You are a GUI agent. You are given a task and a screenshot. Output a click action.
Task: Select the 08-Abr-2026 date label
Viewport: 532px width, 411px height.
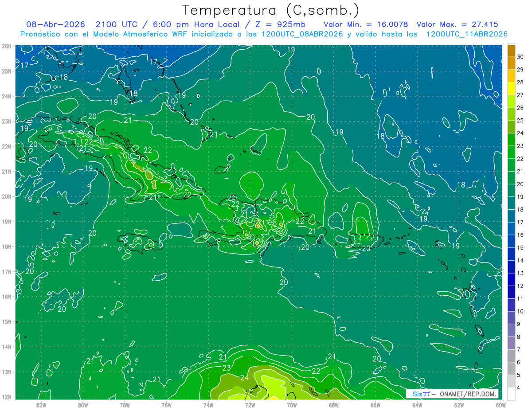click(x=55, y=24)
